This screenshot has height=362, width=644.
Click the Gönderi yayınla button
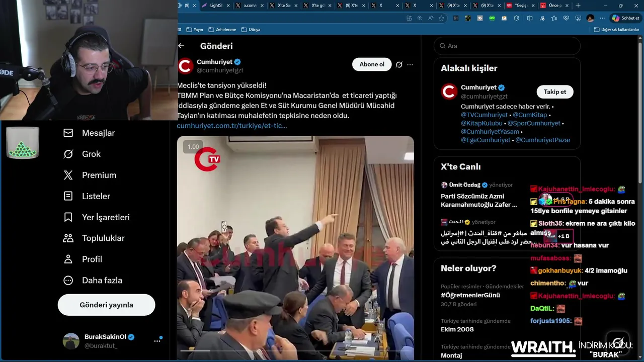(x=106, y=305)
